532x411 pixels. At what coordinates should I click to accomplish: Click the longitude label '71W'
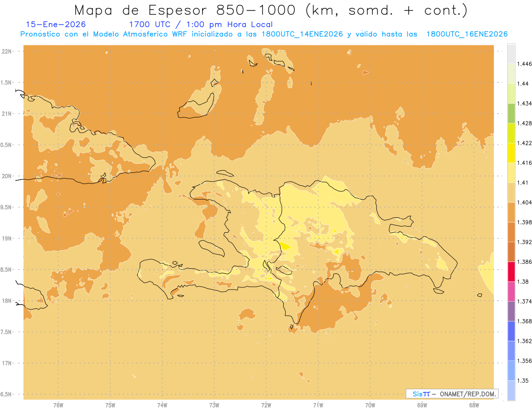pyautogui.click(x=318, y=405)
